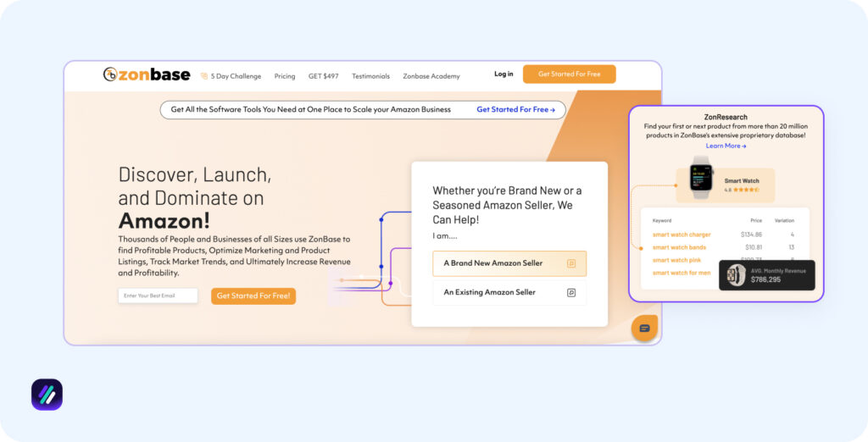Viewport: 868px width, 442px height.
Task: Click the hand icon beside 5 Day Challenge
Action: click(203, 76)
